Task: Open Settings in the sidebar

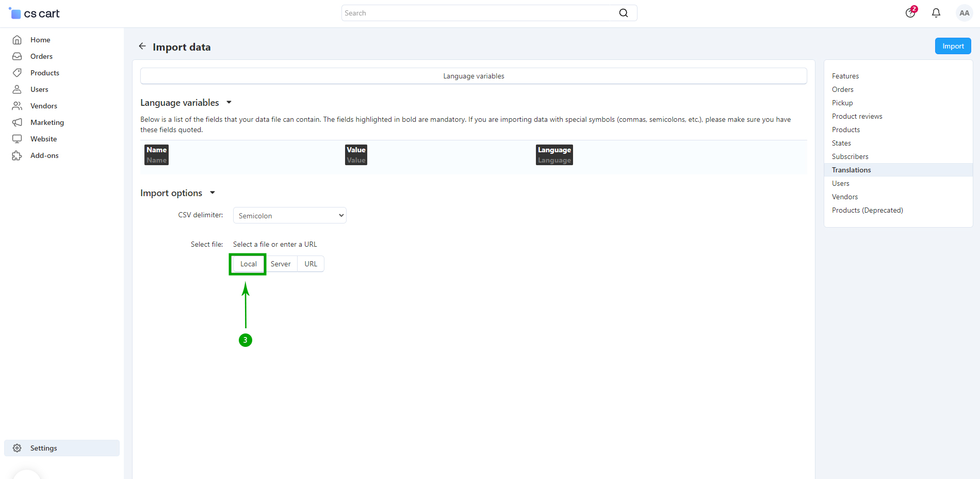Action: coord(43,448)
